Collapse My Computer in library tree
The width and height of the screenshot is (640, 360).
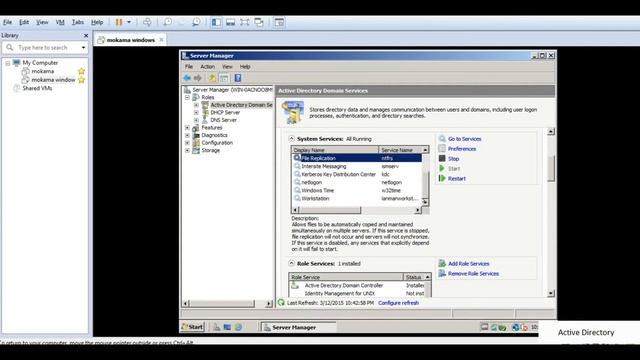pos(8,63)
